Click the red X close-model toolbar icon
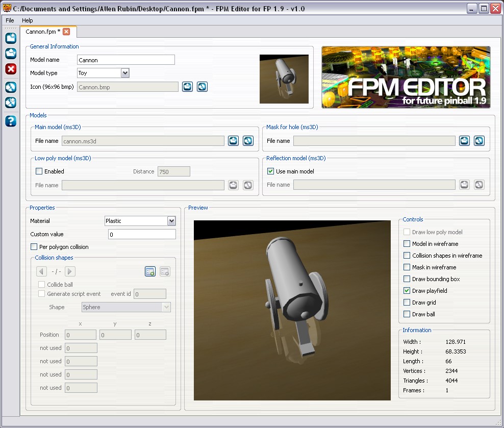 click(11, 69)
